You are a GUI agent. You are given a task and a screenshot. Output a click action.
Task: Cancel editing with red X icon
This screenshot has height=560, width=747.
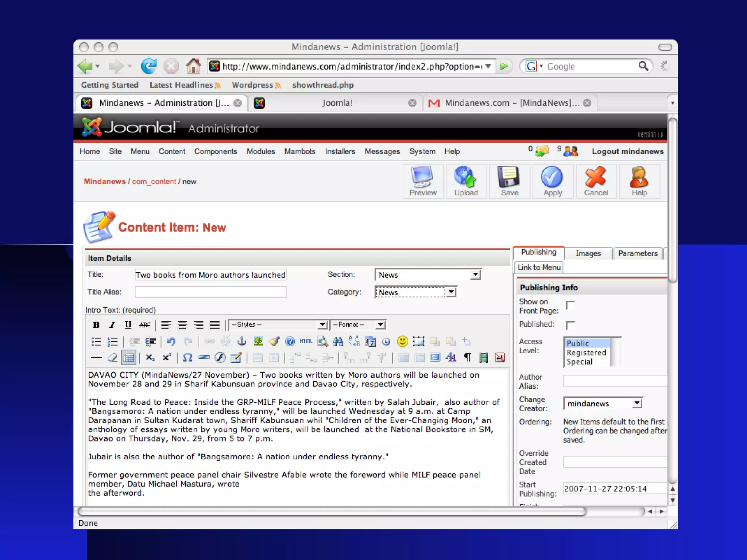596,182
